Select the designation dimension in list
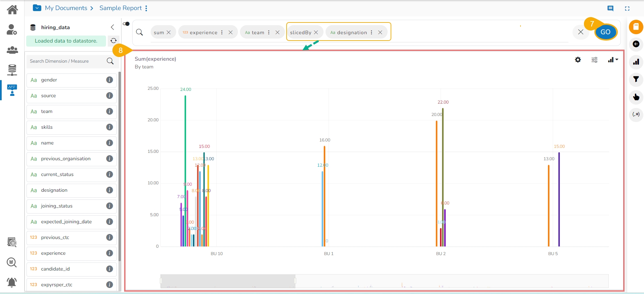The width and height of the screenshot is (644, 294). (71, 190)
